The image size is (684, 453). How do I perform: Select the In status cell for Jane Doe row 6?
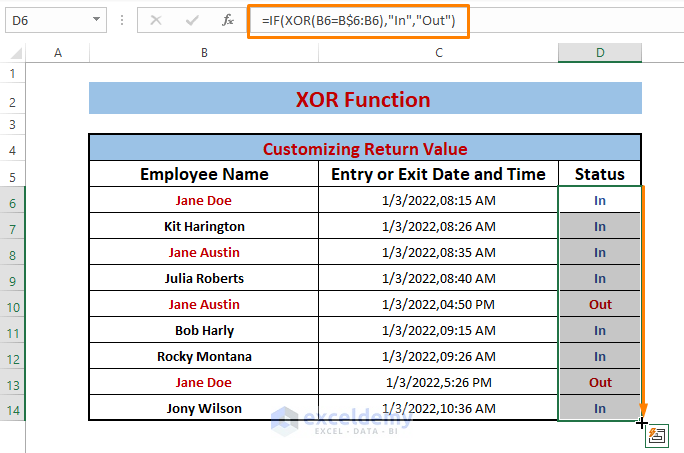pos(600,200)
